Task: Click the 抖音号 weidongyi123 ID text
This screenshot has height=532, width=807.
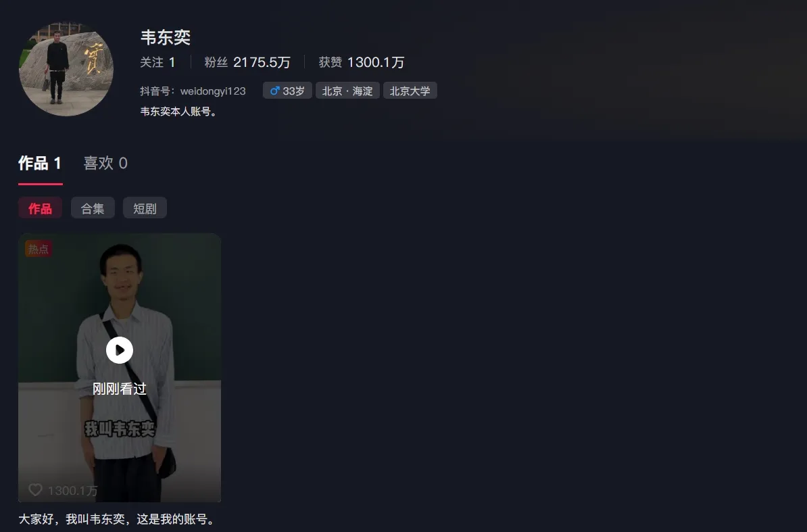Action: coord(193,91)
